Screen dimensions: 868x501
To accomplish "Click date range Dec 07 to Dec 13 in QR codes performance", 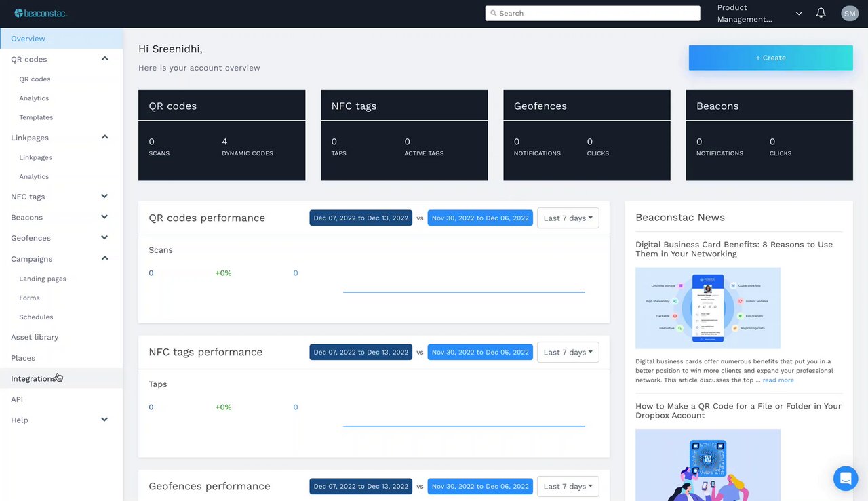I will pos(361,218).
